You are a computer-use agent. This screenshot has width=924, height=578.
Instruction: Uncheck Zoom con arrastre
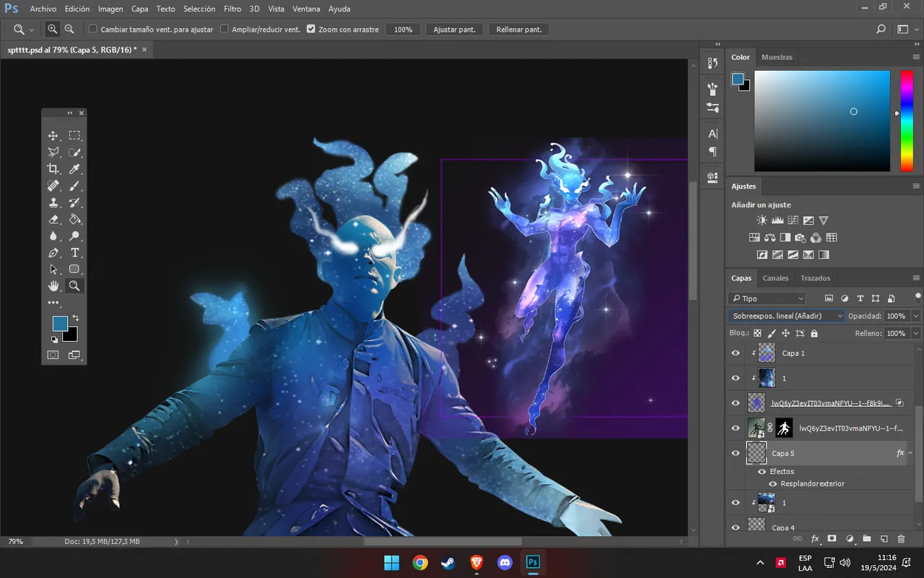pyautogui.click(x=311, y=30)
